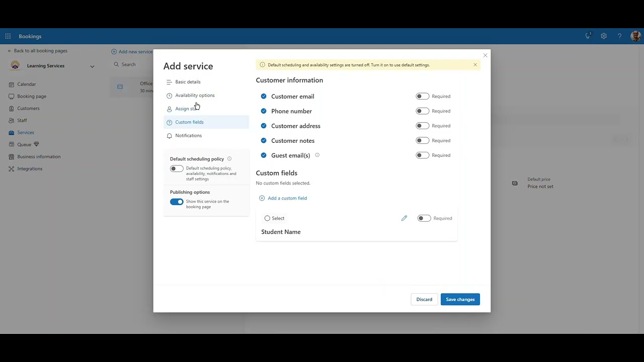Viewport: 644px width, 362px height.
Task: Go to Services in sidebar
Action: [26, 133]
